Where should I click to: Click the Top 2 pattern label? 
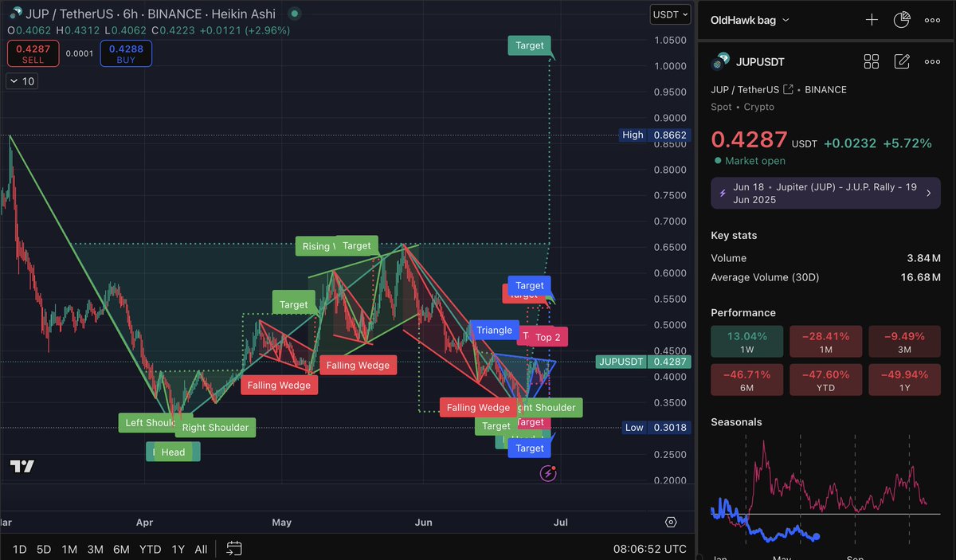click(547, 337)
